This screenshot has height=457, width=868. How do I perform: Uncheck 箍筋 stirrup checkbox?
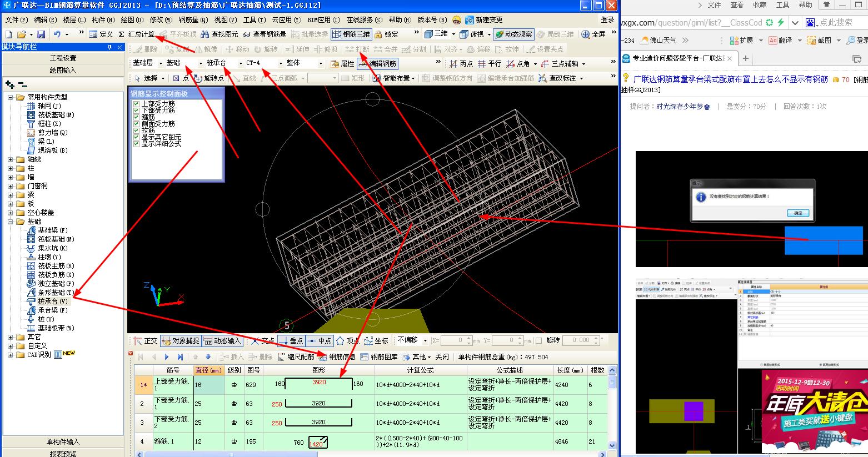click(x=136, y=117)
